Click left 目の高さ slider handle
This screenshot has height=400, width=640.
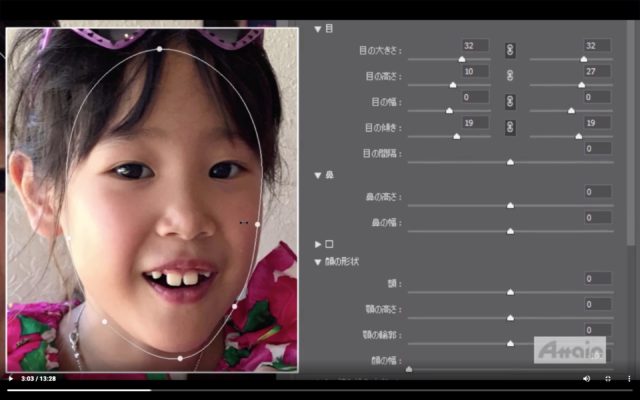[x=453, y=85]
